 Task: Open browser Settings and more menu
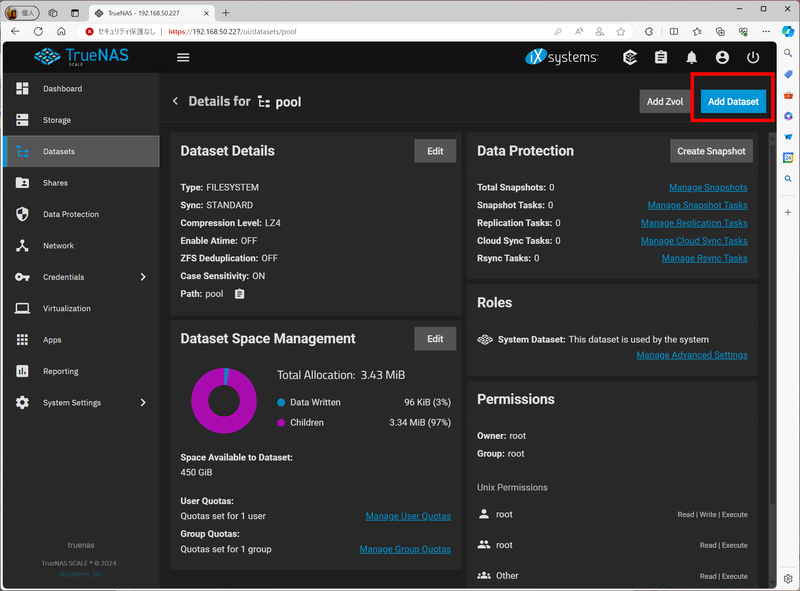pos(766,32)
